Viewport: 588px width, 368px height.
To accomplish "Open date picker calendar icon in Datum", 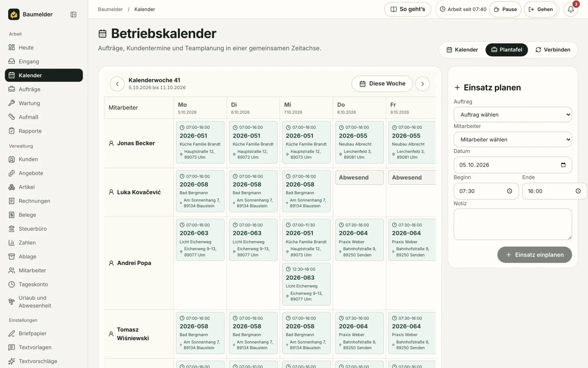I will [563, 165].
